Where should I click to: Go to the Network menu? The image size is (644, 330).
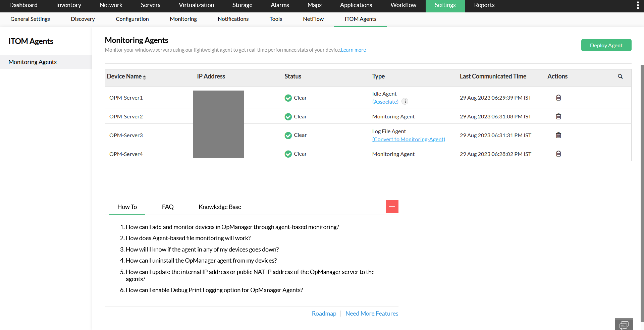(x=111, y=5)
